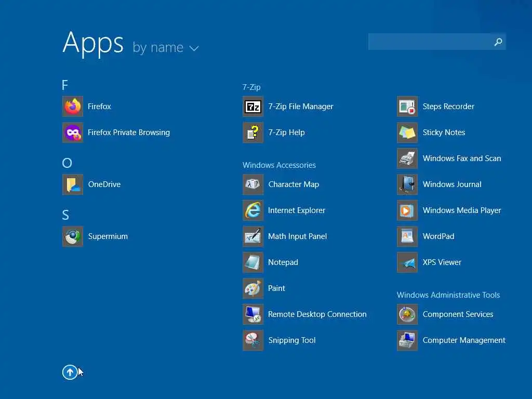
Task: Select the F letter group header
Action: click(x=65, y=85)
